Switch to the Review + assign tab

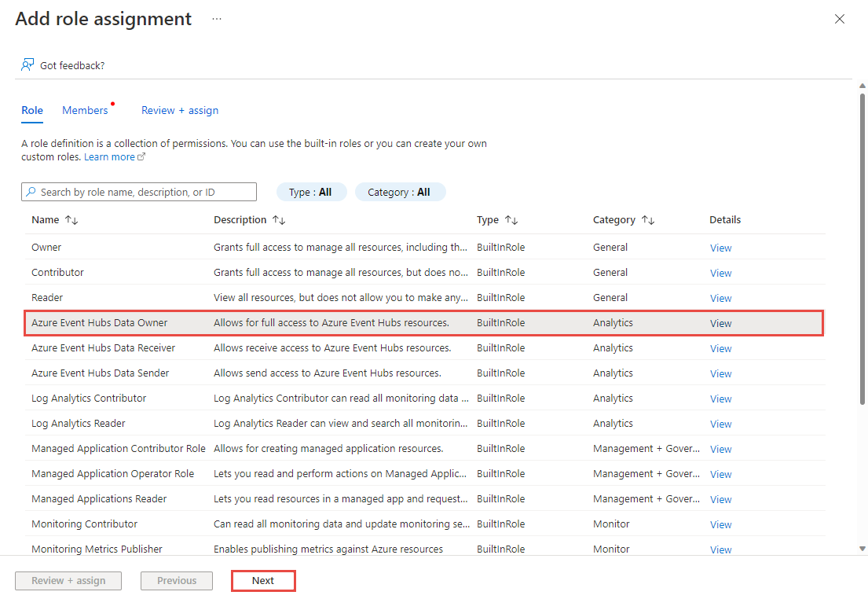179,110
